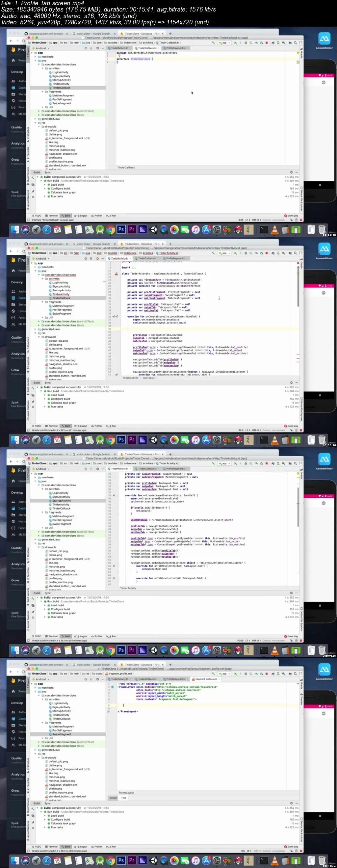Click Premiere Pro dock icon in 00:06:18 frame
Viewport: 337px width, 868px height.
click(x=131, y=440)
